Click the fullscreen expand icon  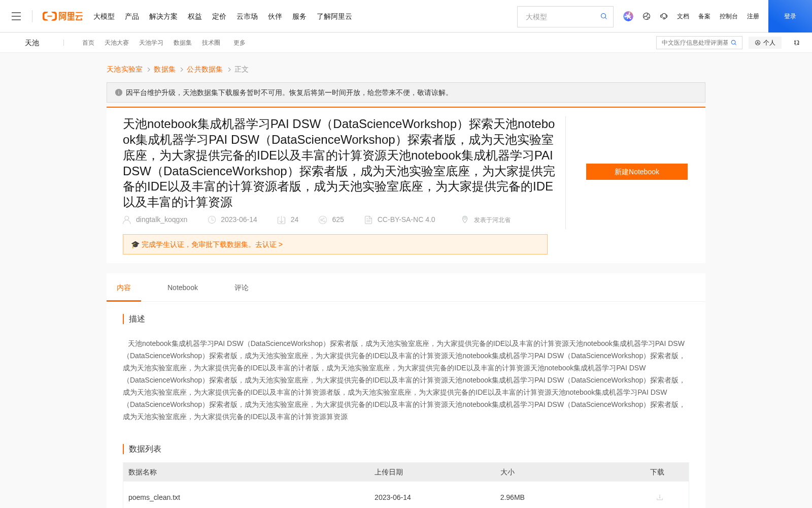pyautogui.click(x=797, y=43)
